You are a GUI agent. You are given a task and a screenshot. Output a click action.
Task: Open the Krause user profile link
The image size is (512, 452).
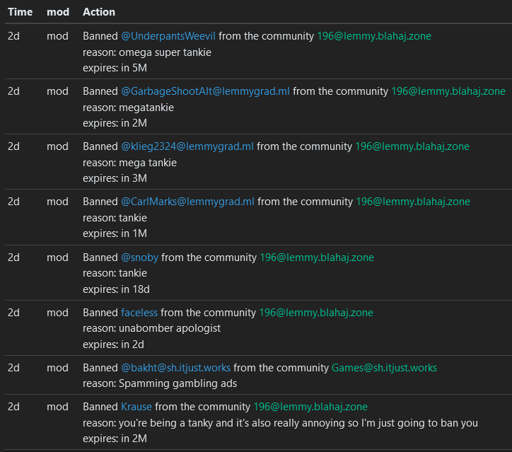tap(136, 407)
